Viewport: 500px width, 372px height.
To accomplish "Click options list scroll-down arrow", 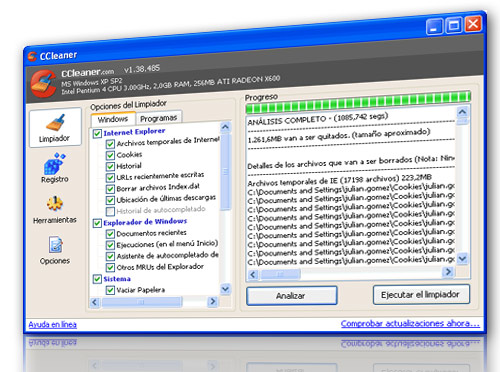I will 226,289.
